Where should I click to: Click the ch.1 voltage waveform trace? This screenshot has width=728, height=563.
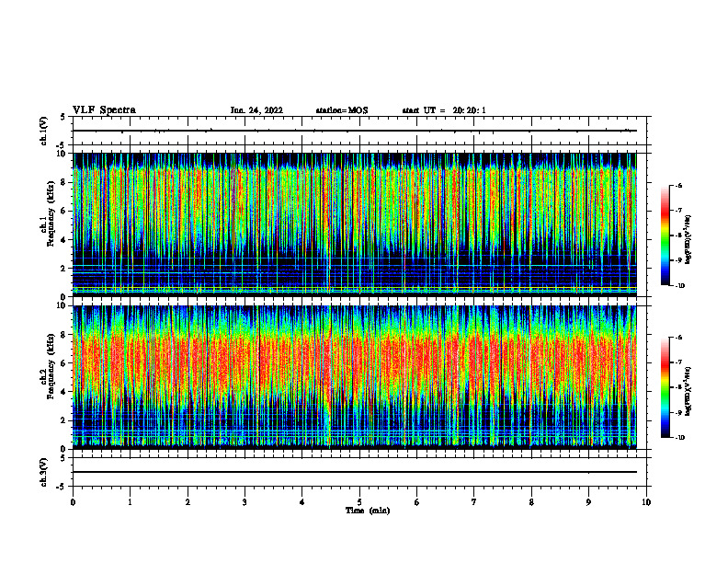355,131
